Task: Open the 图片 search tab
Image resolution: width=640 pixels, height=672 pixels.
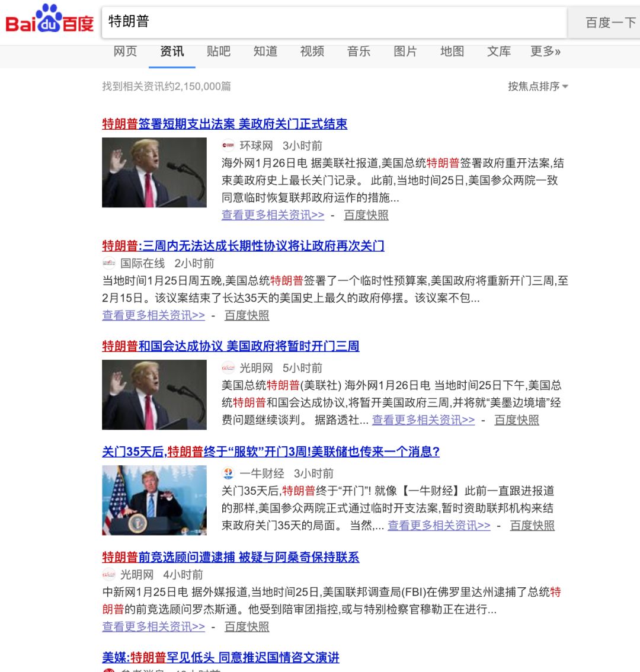Action: [x=405, y=52]
